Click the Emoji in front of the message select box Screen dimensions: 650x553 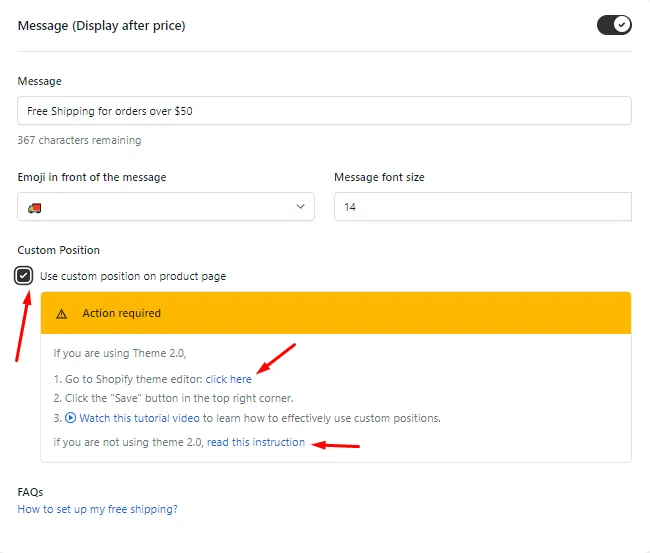[166, 206]
